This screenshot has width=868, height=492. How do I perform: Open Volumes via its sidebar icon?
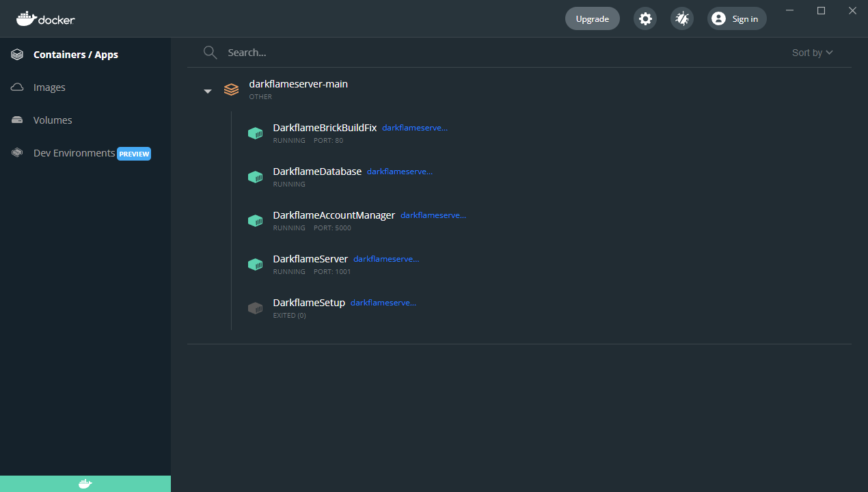16,120
